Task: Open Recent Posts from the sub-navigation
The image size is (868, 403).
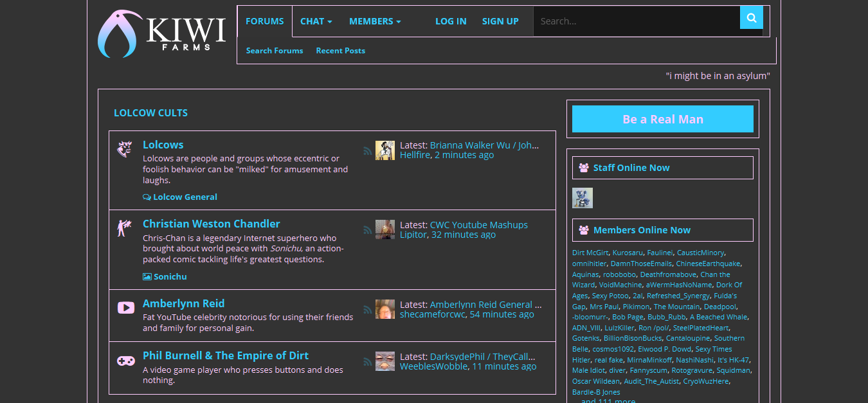Action: point(340,51)
